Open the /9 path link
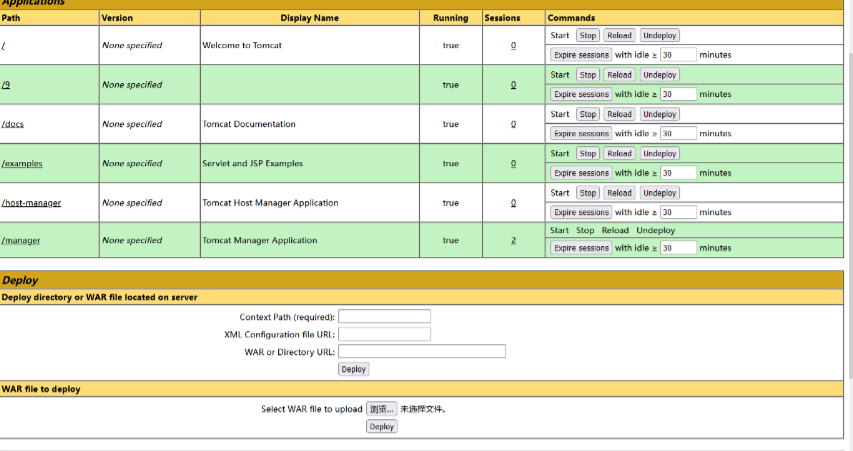853x451 pixels. click(x=5, y=85)
